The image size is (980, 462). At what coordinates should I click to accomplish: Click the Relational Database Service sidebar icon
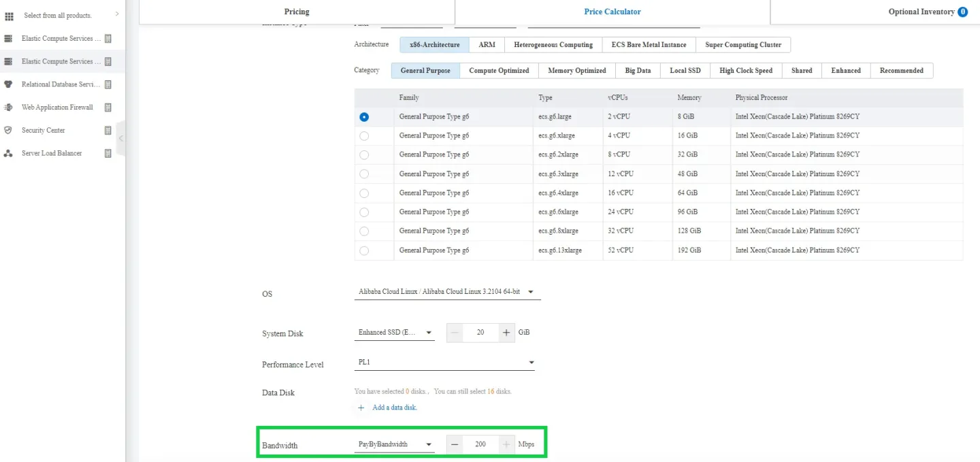point(8,84)
